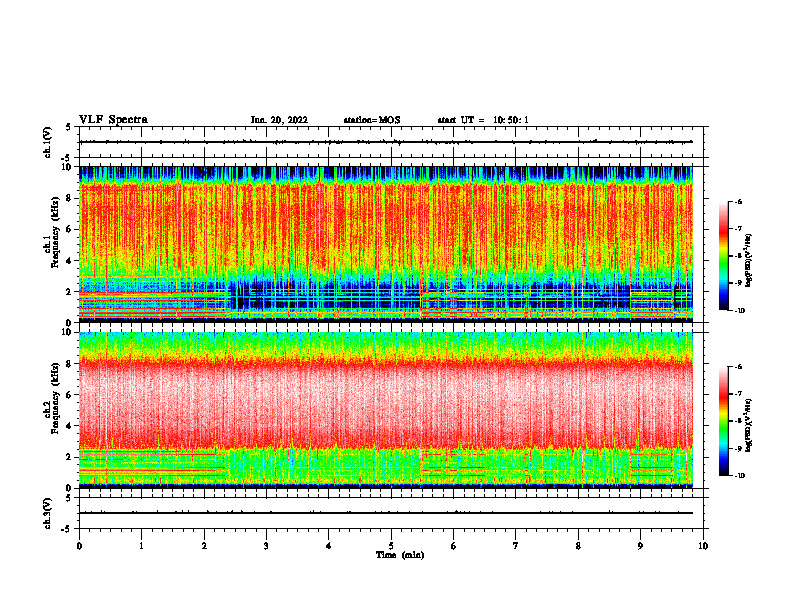The width and height of the screenshot is (792, 612).
Task: Click the time axis tick label "6"
Action: 454,546
